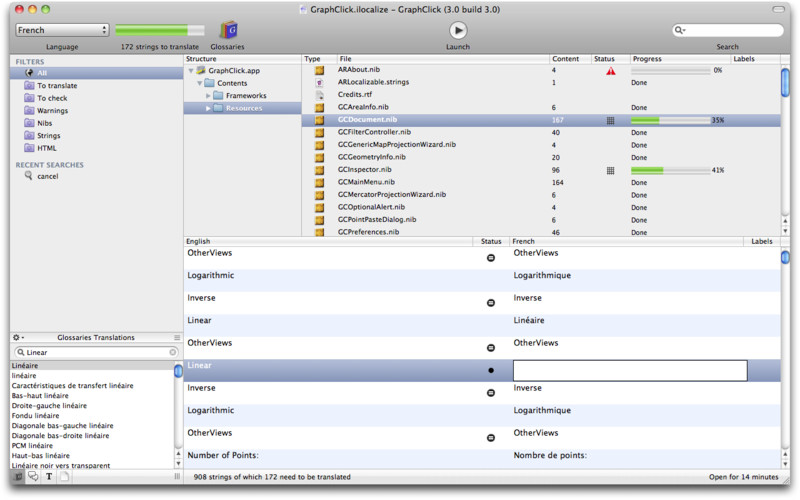
Task: Toggle status of first Inverse string
Action: pos(491,303)
